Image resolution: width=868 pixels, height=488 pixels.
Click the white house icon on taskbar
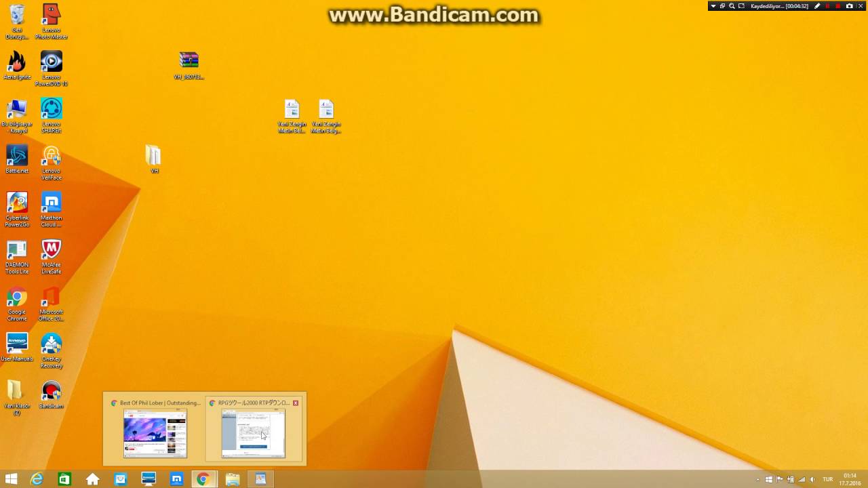(92, 479)
